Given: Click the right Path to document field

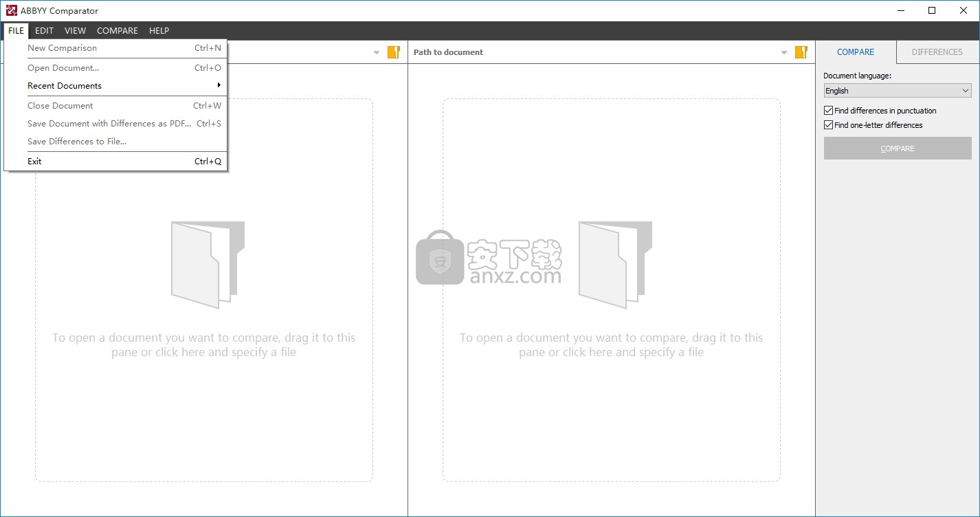Looking at the screenshot, I should [x=594, y=52].
